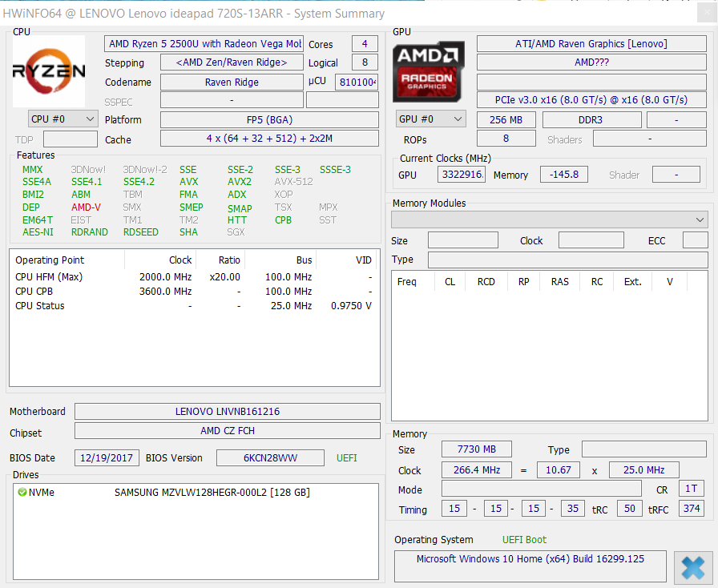Click the GPU memory size 256 MB
The height and width of the screenshot is (588, 718).
506,119
